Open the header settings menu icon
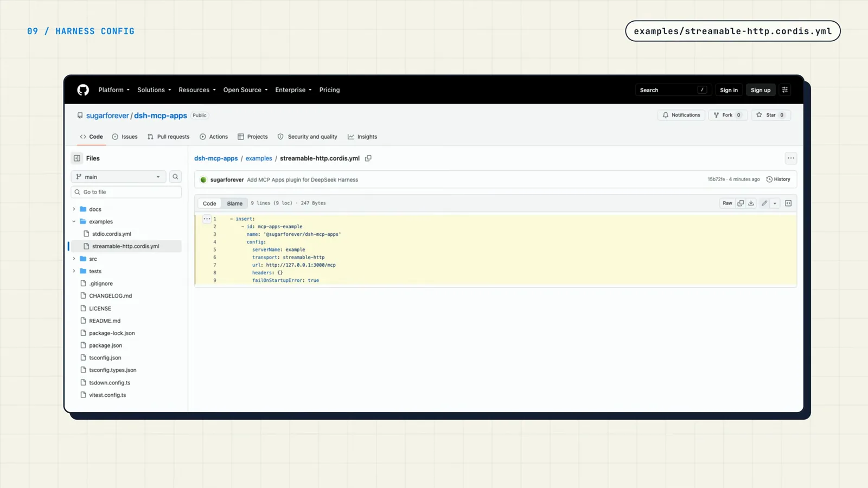Image resolution: width=868 pixels, height=488 pixels. [785, 90]
